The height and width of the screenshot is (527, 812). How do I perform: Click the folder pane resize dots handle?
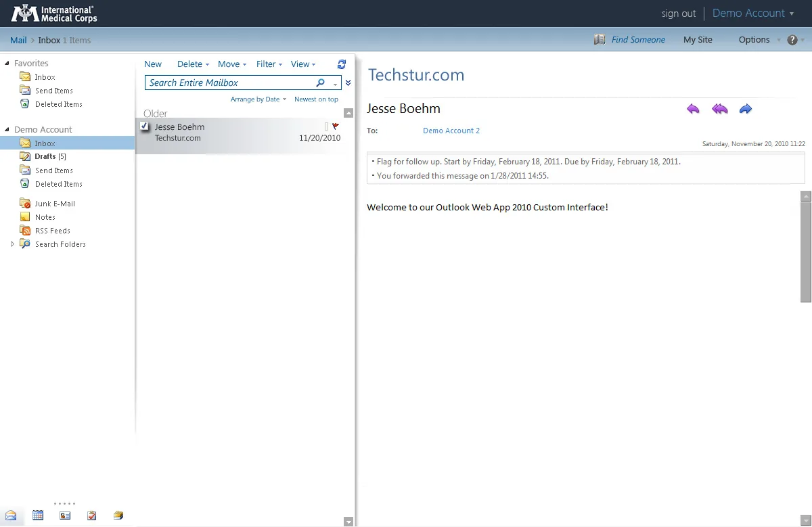click(x=65, y=503)
